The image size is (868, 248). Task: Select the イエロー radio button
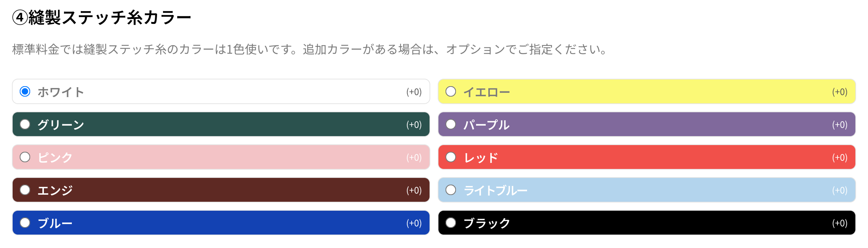pos(451,91)
